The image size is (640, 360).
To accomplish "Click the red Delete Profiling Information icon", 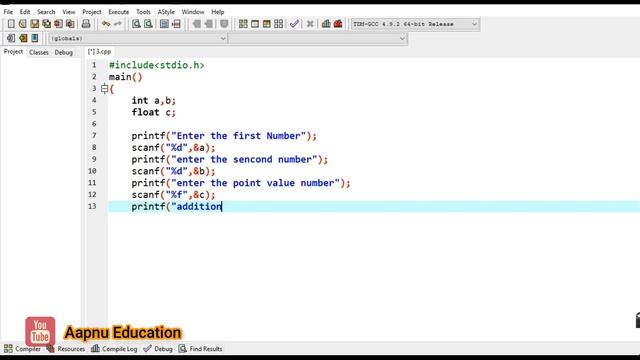I will [x=338, y=24].
